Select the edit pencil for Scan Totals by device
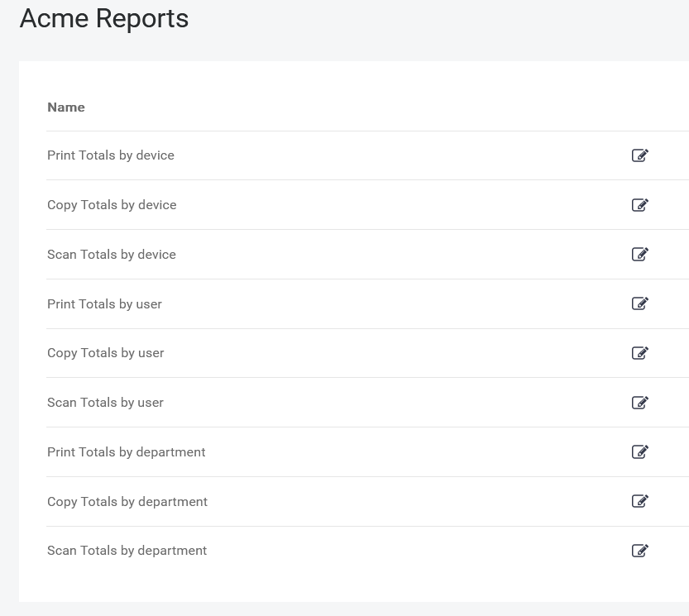Image resolution: width=689 pixels, height=616 pixels. click(640, 255)
